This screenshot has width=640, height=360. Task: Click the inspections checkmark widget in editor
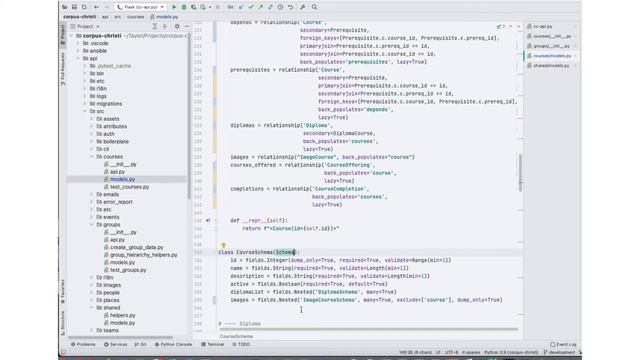point(500,27)
